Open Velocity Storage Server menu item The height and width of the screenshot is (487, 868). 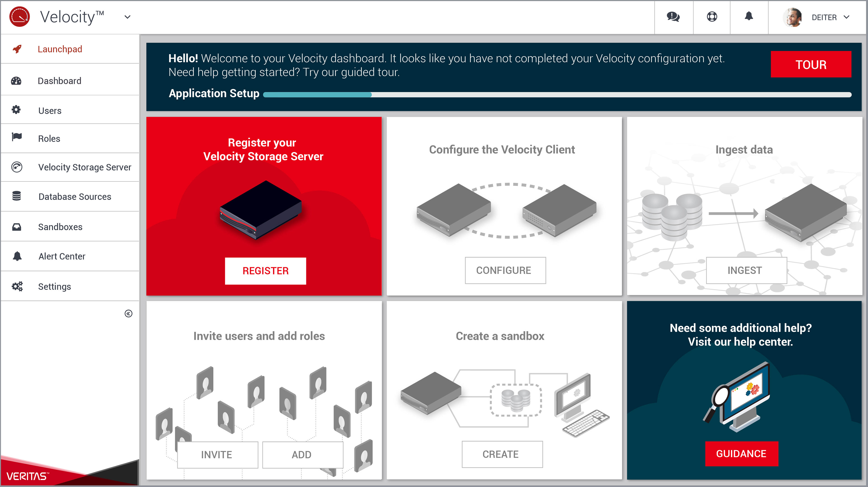pyautogui.click(x=85, y=167)
